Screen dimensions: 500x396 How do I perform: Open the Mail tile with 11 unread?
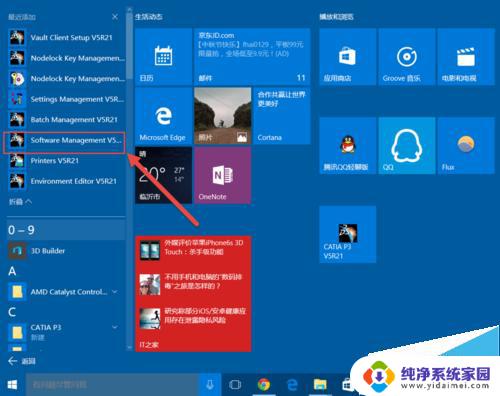click(252, 57)
